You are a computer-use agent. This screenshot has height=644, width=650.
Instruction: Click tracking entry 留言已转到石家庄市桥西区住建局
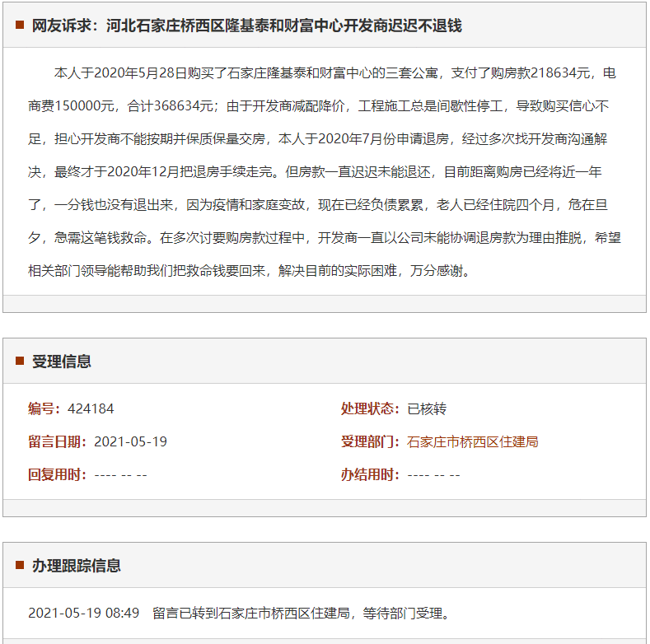pos(251,613)
